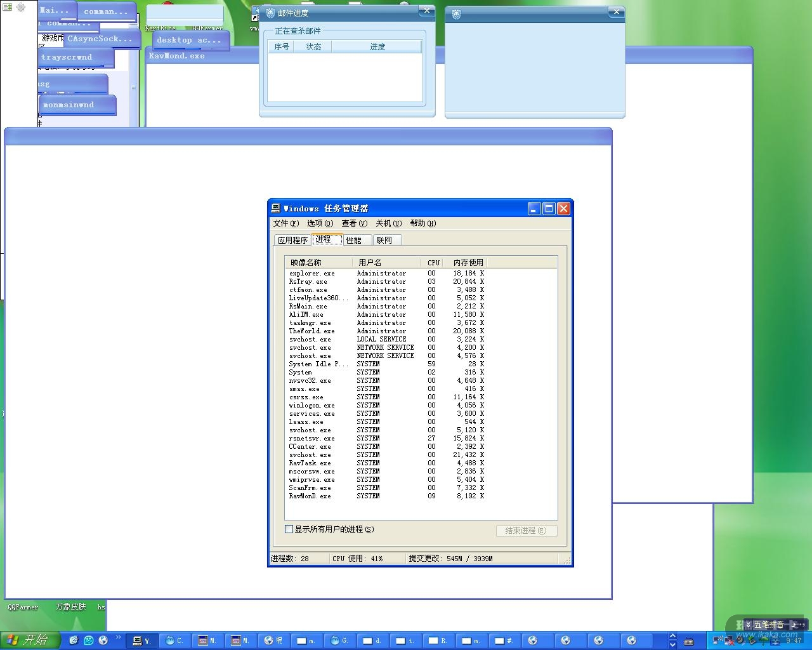The image size is (812, 650).
Task: Select the smss.exe process
Action: click(x=387, y=389)
